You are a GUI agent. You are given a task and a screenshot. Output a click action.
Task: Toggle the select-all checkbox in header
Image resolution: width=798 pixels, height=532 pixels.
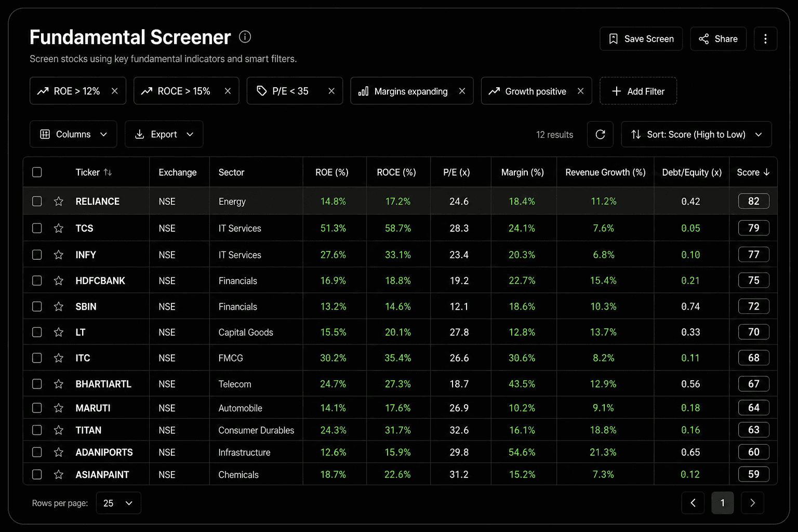click(x=37, y=172)
